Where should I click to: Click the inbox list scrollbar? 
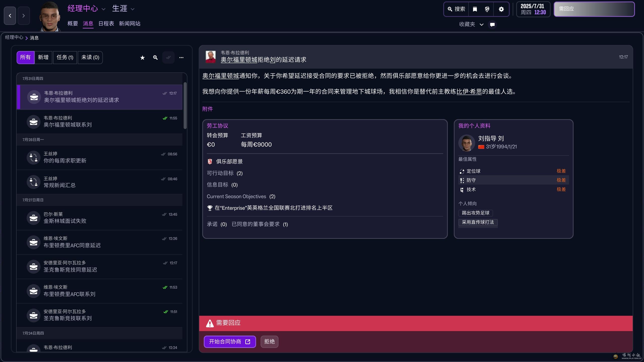tap(185, 106)
